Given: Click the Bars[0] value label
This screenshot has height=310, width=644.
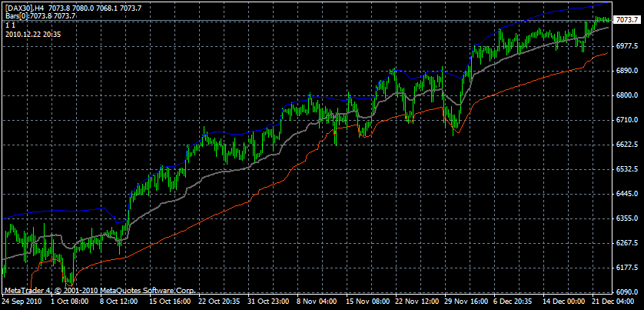Looking at the screenshot, I should 40,15.
